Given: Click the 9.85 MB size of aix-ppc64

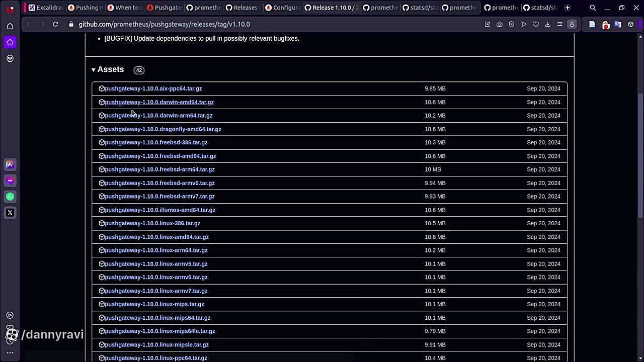Looking at the screenshot, I should pos(435,88).
